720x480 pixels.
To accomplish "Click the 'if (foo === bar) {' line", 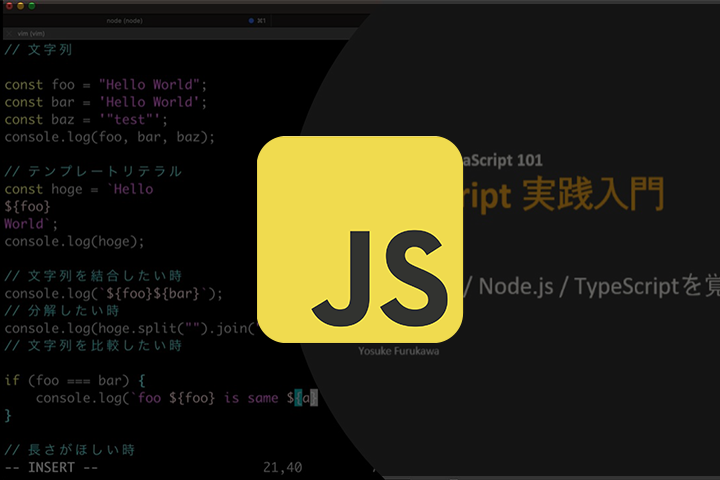I will 75,380.
